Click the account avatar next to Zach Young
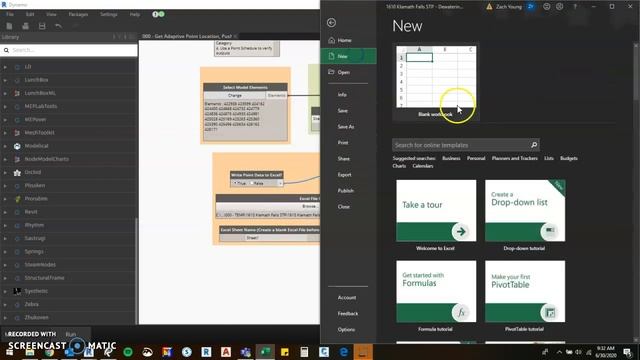Screen dimensions: 640x360 (531, 7)
